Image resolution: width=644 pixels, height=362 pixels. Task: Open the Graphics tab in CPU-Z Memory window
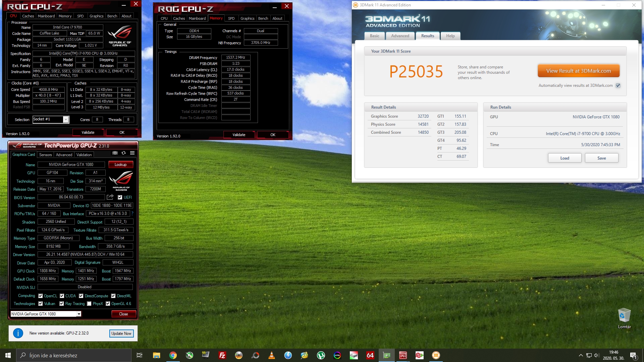pyautogui.click(x=247, y=18)
